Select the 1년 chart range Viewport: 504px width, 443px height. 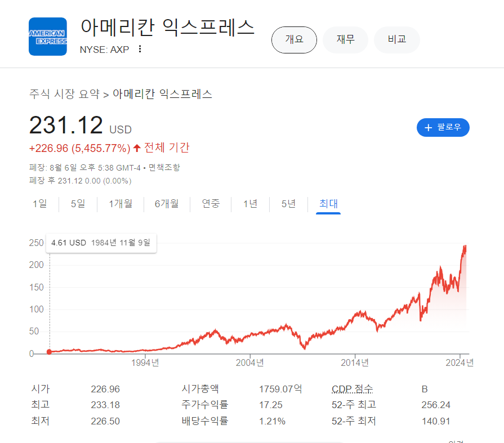coord(250,204)
